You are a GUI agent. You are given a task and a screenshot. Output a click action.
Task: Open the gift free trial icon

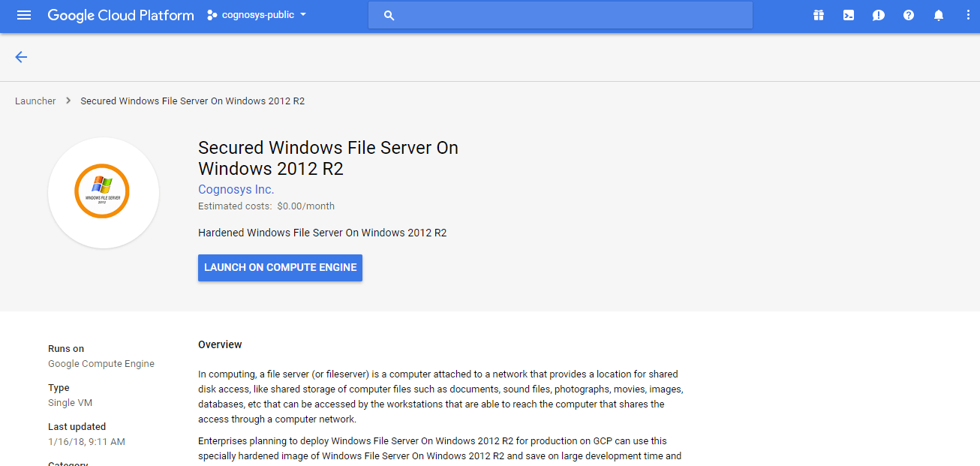pyautogui.click(x=819, y=15)
